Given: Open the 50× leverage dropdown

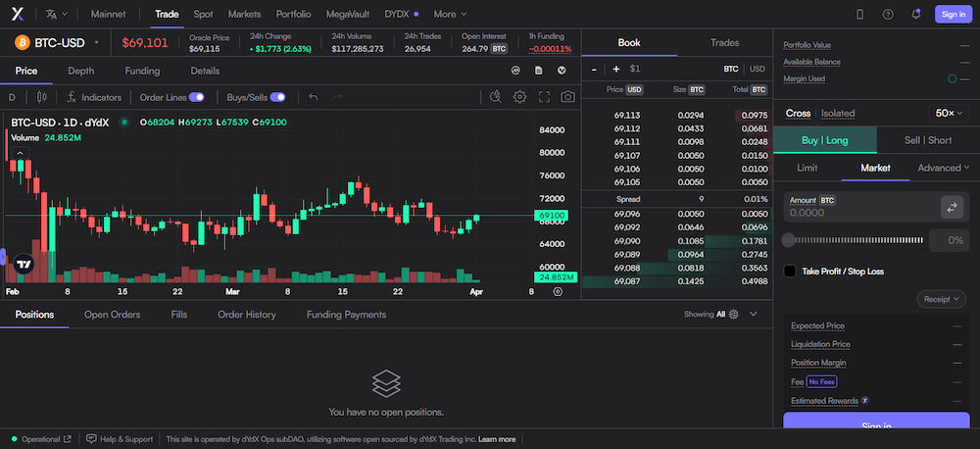Looking at the screenshot, I should [950, 113].
